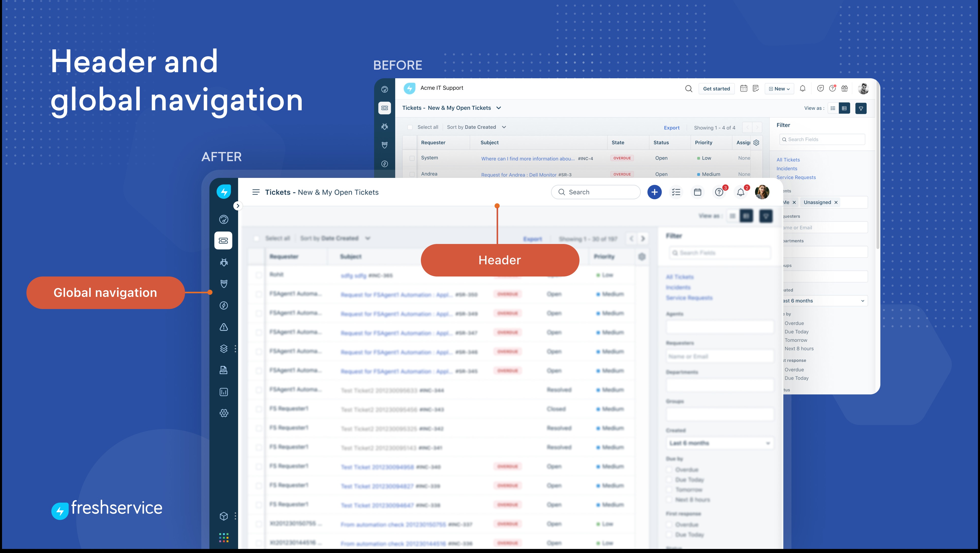The image size is (980, 553).
Task: Open Assets layers icon in the AFTER sidebar
Action: [x=224, y=348]
